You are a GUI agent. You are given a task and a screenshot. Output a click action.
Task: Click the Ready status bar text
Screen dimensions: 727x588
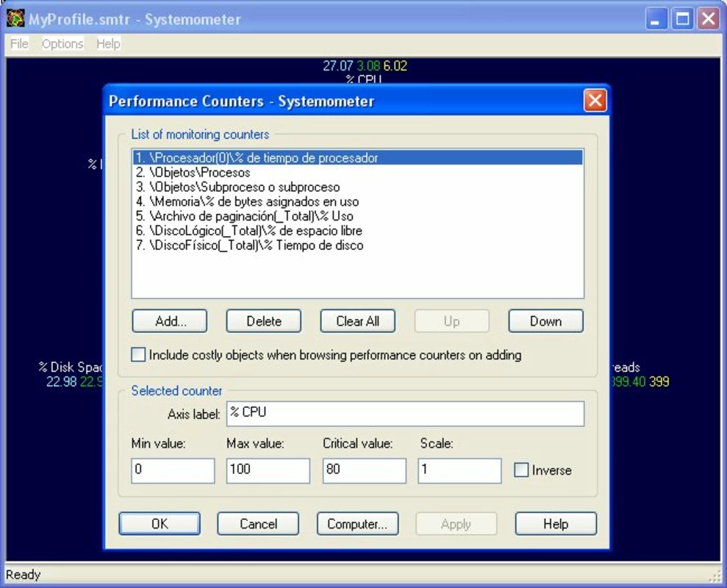[x=24, y=575]
